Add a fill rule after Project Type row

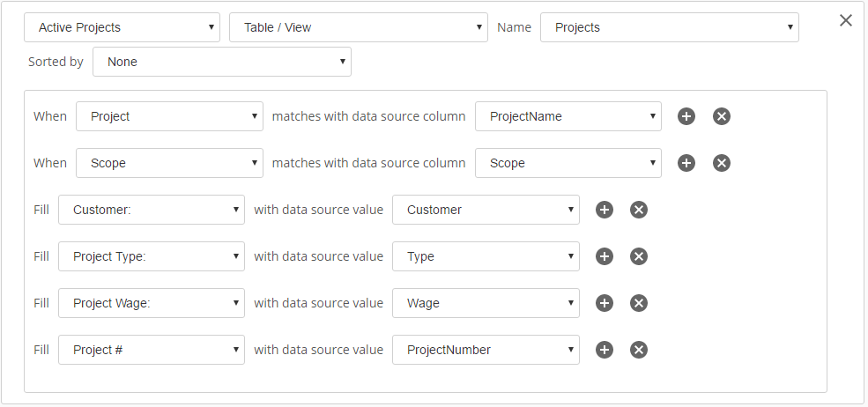604,256
